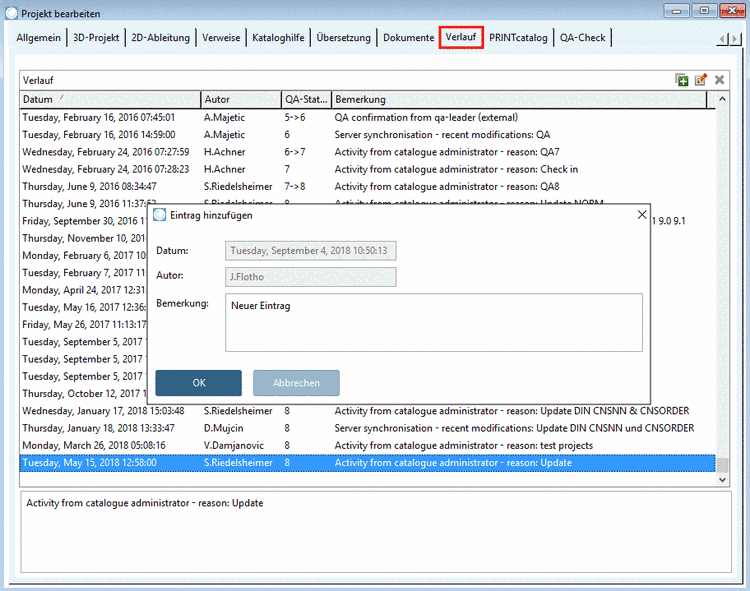Select the January 17, 2018 15:03:48 entry
This screenshot has height=591, width=750.
pyautogui.click(x=367, y=411)
